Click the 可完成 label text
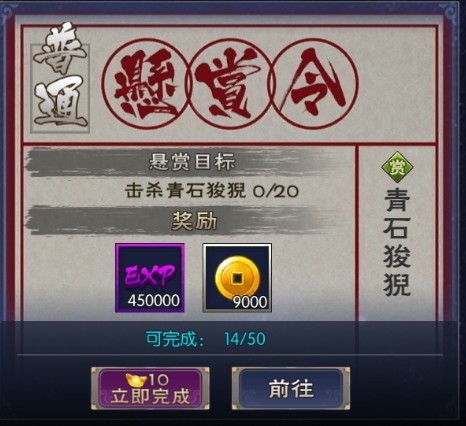 point(175,339)
